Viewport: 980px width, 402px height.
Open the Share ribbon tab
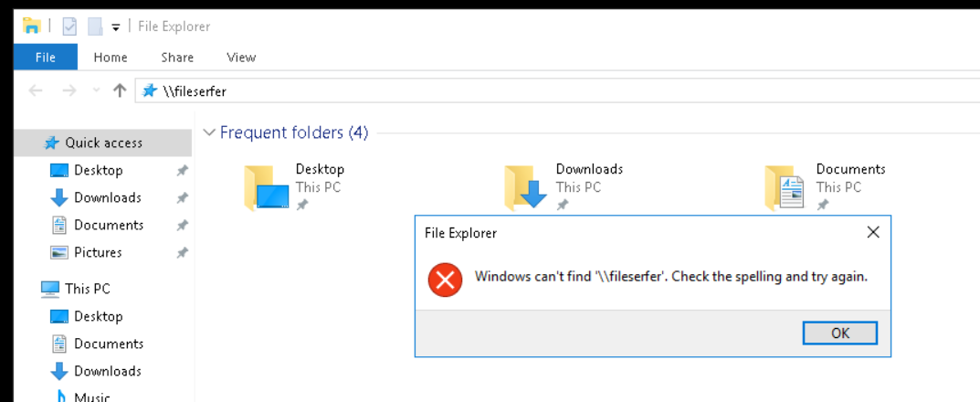(x=177, y=58)
